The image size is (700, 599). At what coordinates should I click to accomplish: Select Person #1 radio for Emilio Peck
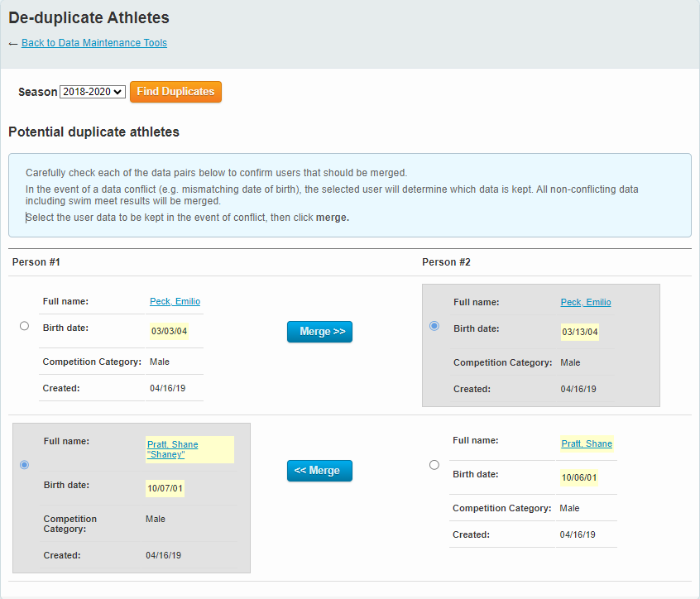tap(24, 326)
